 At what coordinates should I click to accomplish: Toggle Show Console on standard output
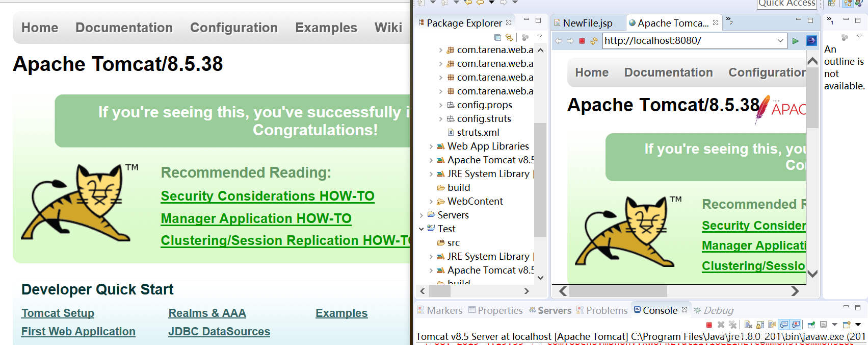click(x=783, y=325)
